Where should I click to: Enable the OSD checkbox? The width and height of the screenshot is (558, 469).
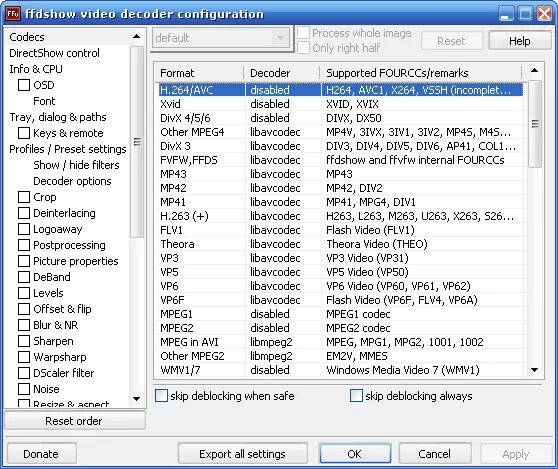[24, 85]
